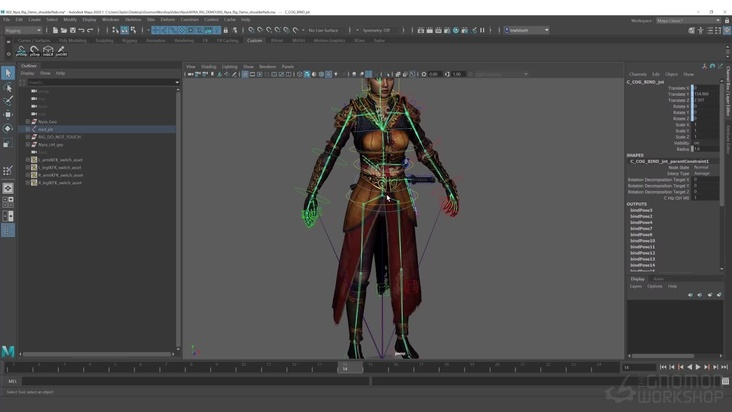Pick the Paint selection tool
This screenshot has height=412, width=732.
tap(8, 101)
